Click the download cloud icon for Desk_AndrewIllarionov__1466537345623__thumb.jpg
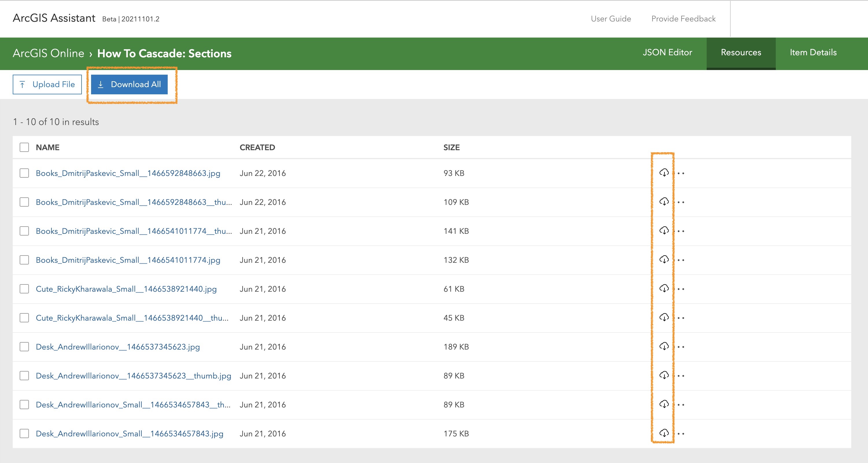Image resolution: width=868 pixels, height=463 pixels. (x=664, y=375)
